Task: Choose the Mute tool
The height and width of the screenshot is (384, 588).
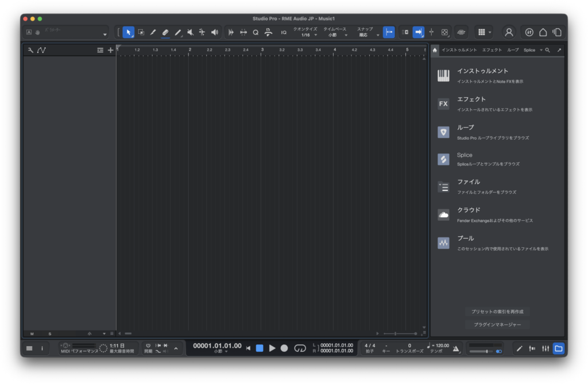Action: tap(190, 32)
